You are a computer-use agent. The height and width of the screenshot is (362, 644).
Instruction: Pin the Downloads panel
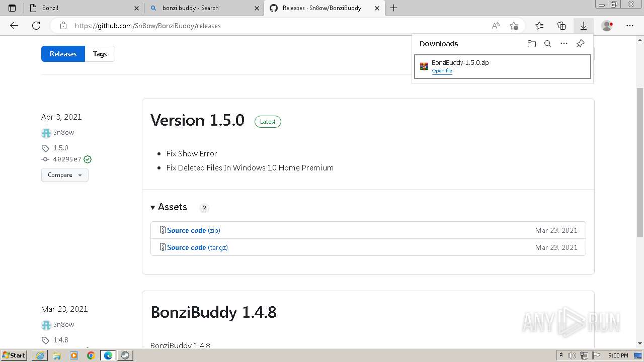pos(580,44)
